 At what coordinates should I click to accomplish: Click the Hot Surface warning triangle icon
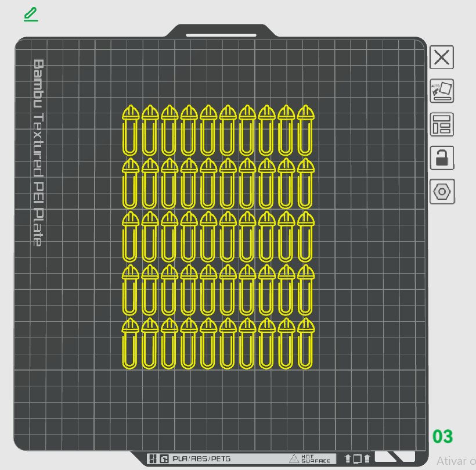tap(294, 459)
